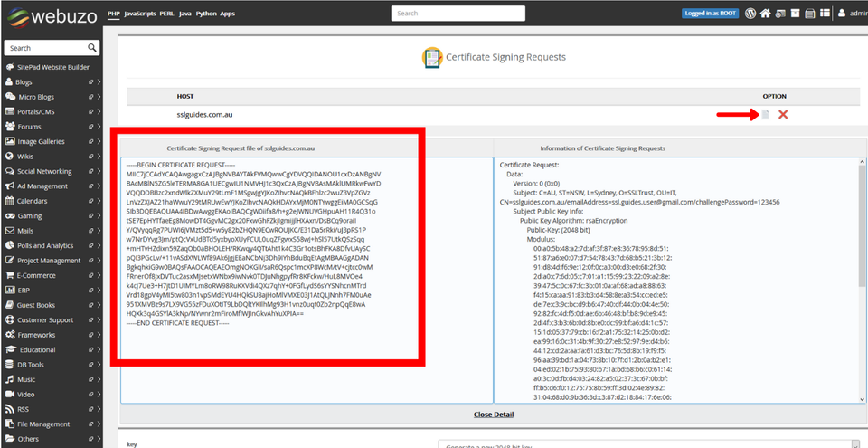Click the Close Detail link

494,415
